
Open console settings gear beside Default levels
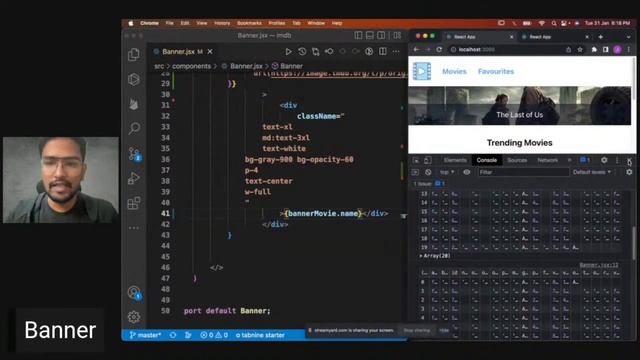629,172
